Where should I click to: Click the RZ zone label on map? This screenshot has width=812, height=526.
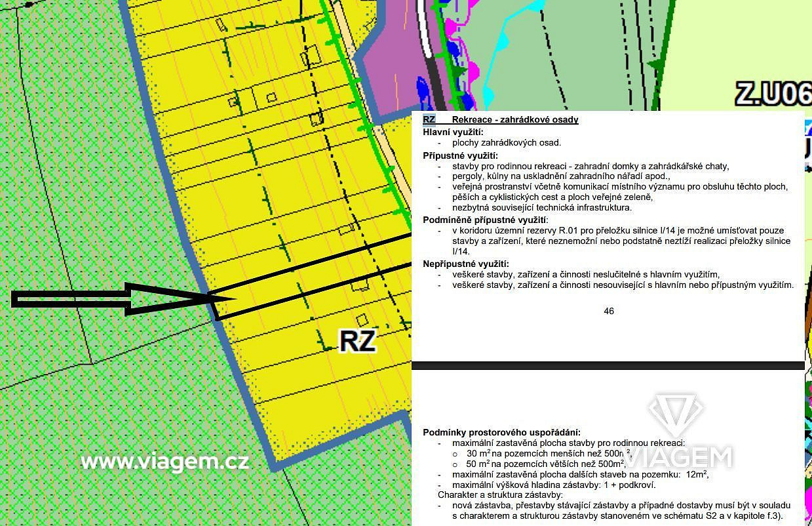point(357,341)
